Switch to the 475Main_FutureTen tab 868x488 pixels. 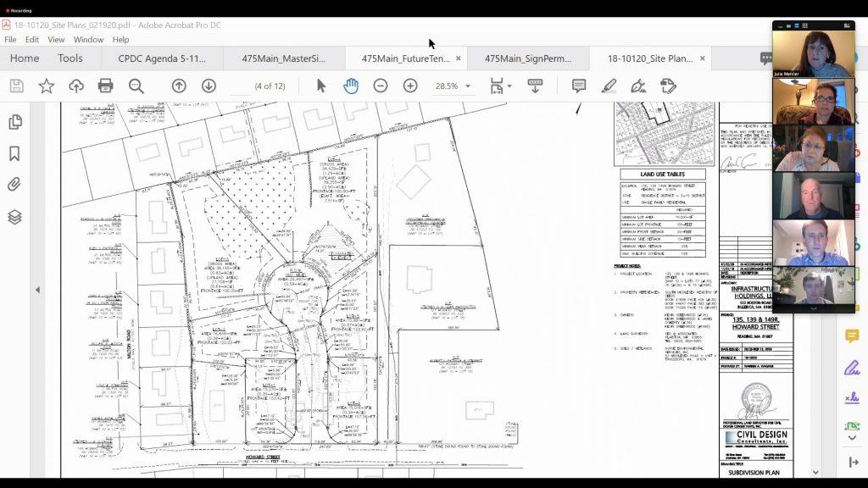click(406, 58)
